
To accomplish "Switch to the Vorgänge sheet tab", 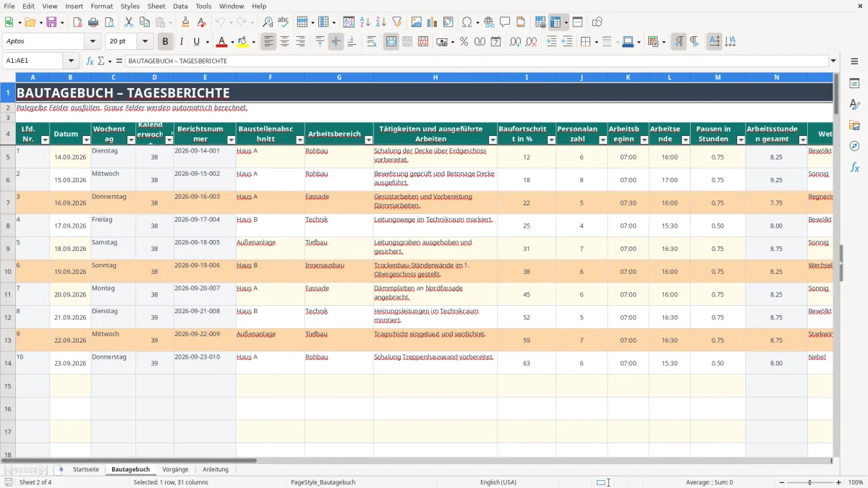I will point(175,469).
